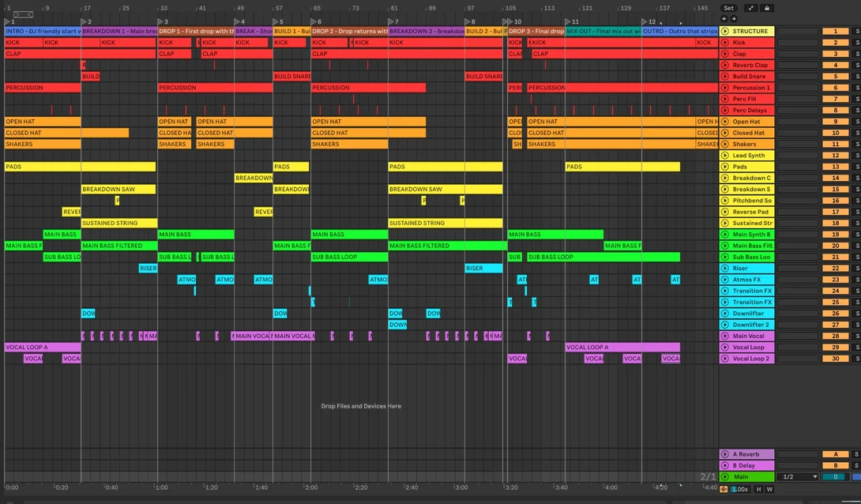Viewport: 861px width, 504px height.
Task: Toggle track activator 2 for Kick
Action: (835, 43)
